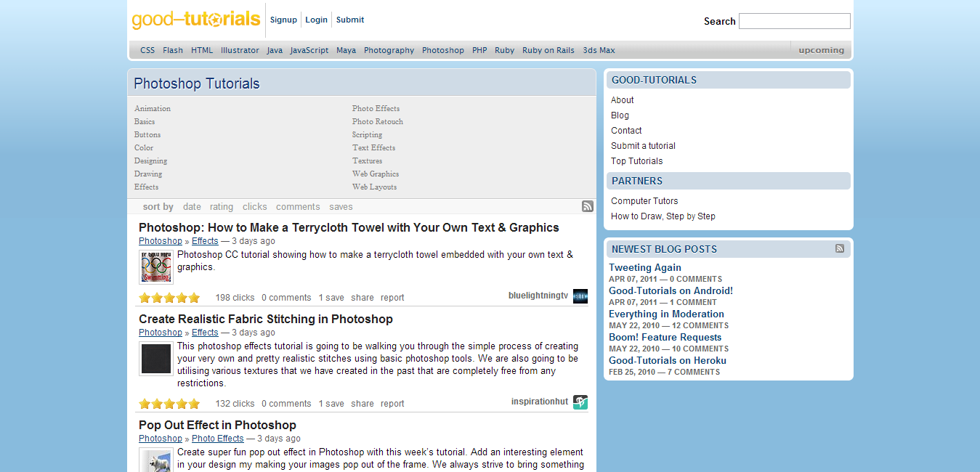The width and height of the screenshot is (980, 472).
Task: Focus the Search input field
Action: pyautogui.click(x=794, y=21)
